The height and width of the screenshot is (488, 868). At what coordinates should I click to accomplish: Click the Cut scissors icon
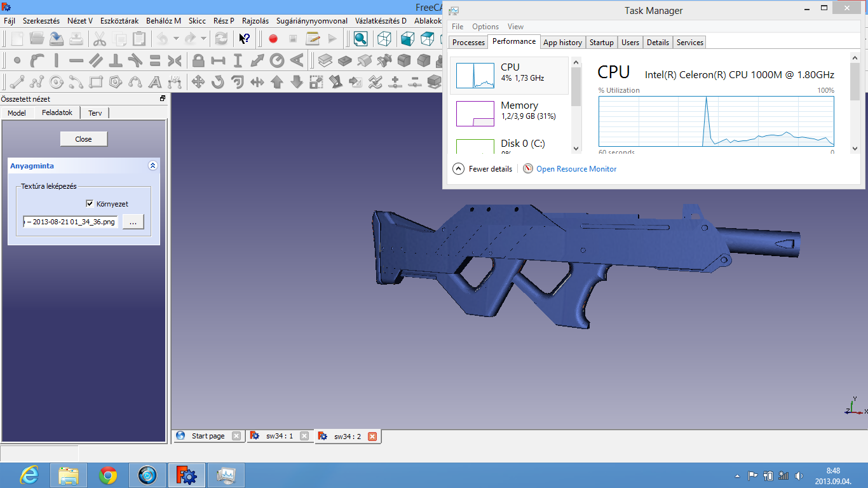click(100, 39)
